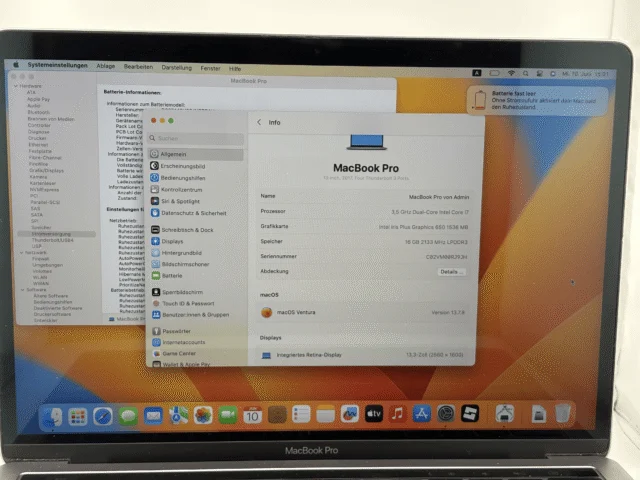The image size is (640, 480).
Task: Open Freeform from the Dock
Action: tap(349, 414)
